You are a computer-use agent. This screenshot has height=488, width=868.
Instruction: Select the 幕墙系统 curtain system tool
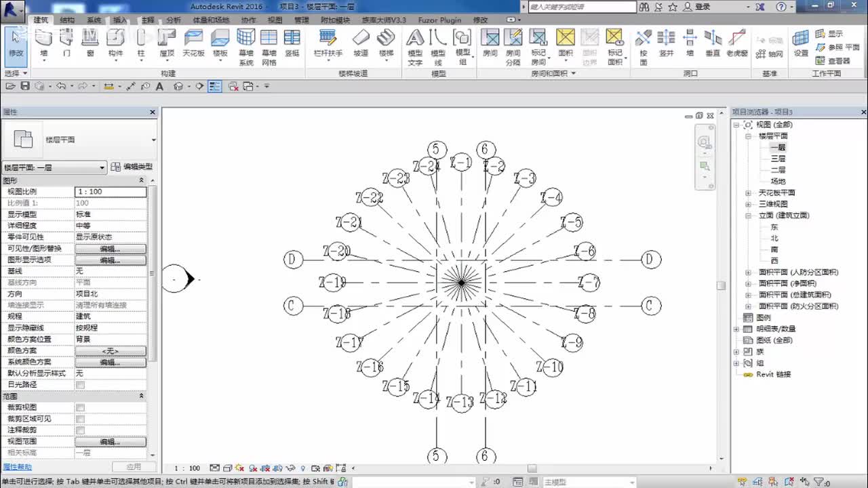point(245,47)
